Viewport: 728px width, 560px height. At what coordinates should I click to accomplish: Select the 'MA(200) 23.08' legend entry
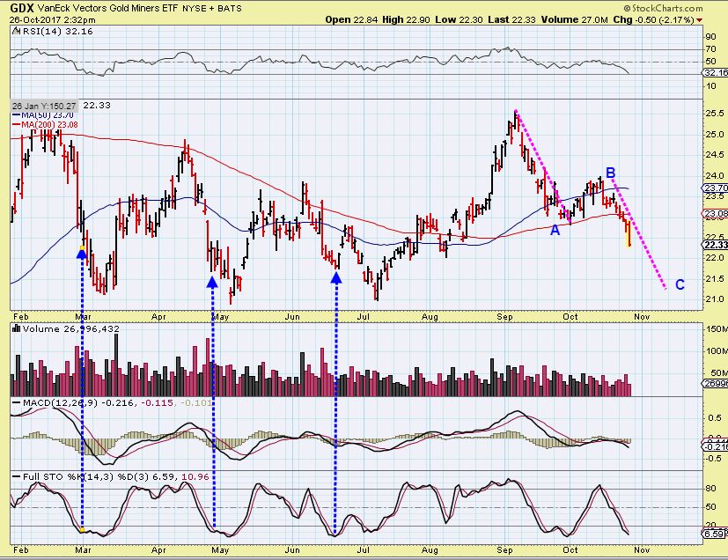pyautogui.click(x=45, y=124)
